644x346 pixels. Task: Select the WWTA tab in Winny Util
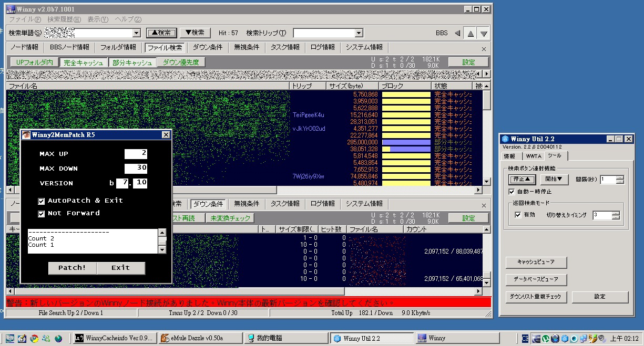click(533, 156)
